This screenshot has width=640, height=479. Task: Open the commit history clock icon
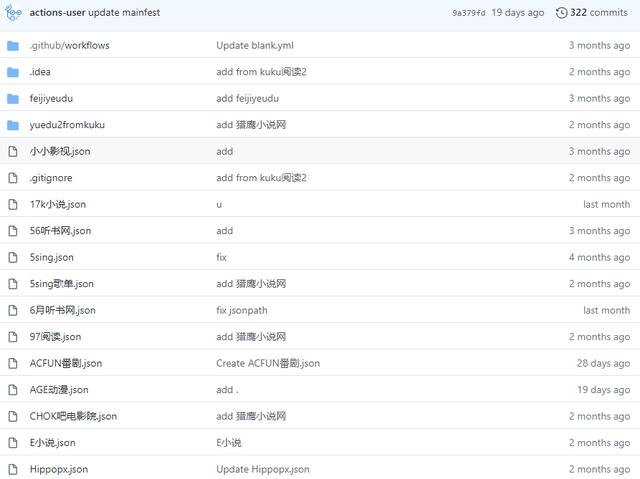(x=561, y=13)
